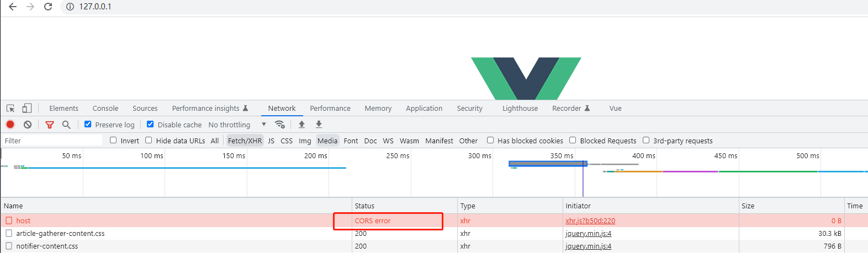The width and height of the screenshot is (868, 253).
Task: Click the network Filter text field
Action: click(x=52, y=141)
